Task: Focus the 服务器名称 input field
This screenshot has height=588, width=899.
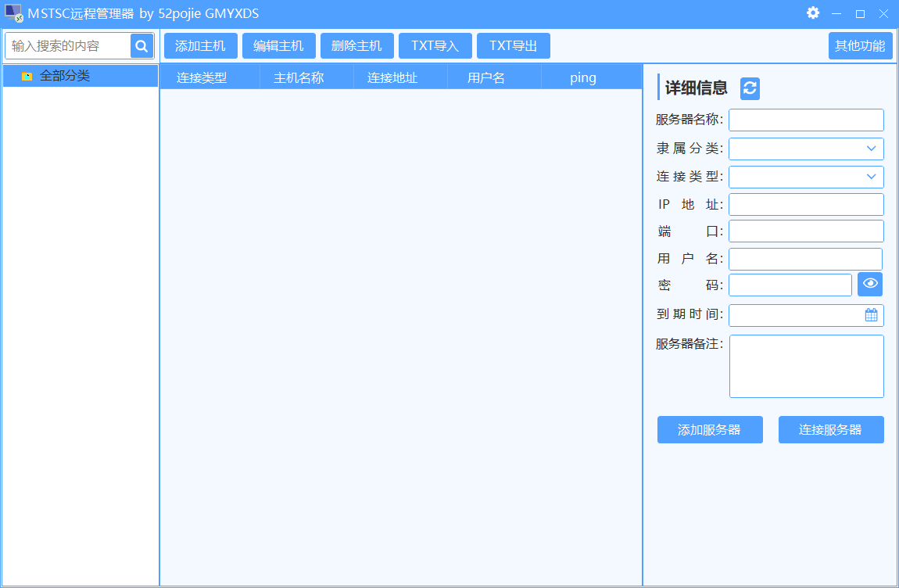Action: click(806, 120)
